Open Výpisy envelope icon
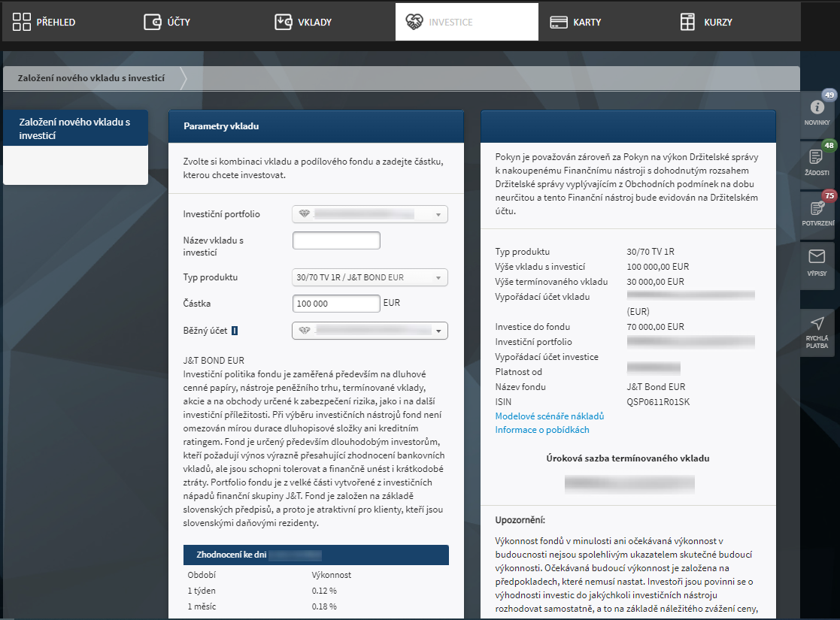The width and height of the screenshot is (840, 620). click(817, 257)
